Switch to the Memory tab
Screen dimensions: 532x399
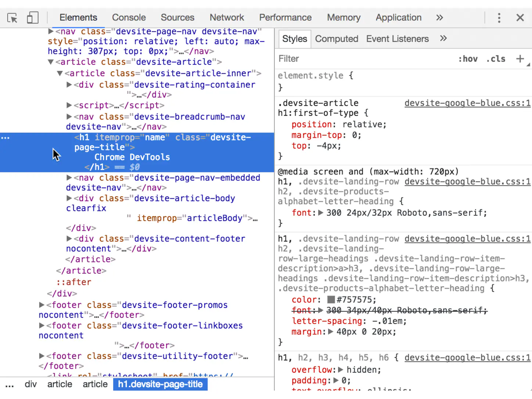coord(344,18)
